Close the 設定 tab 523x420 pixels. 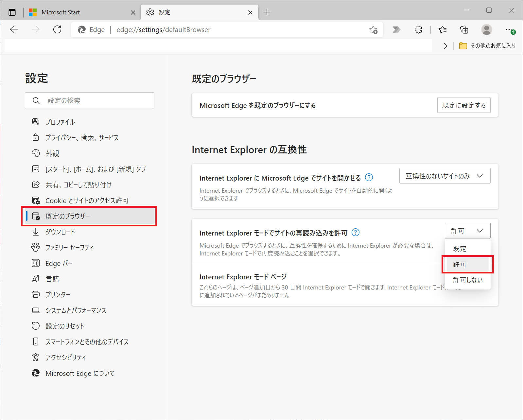click(x=250, y=12)
